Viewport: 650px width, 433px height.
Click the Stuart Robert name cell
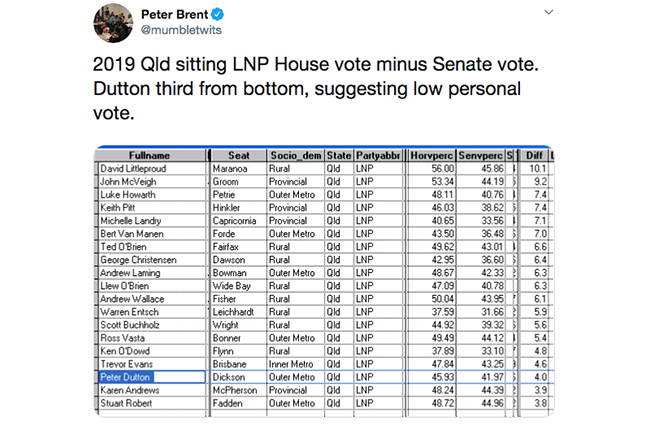[x=126, y=403]
